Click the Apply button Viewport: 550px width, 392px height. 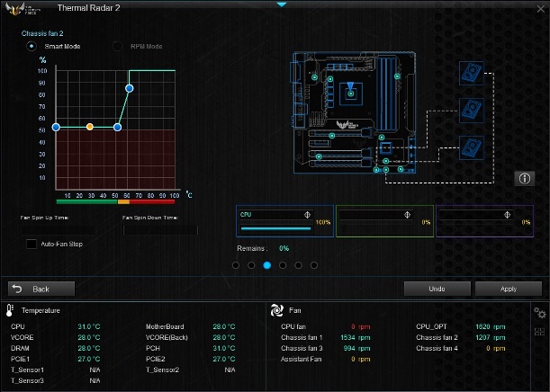tap(509, 289)
